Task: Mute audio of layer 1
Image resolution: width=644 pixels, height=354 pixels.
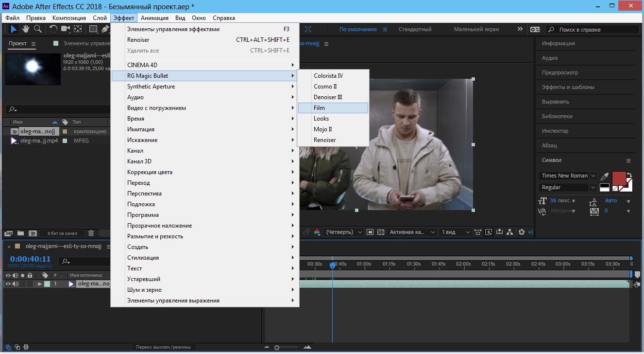Action: coord(16,284)
